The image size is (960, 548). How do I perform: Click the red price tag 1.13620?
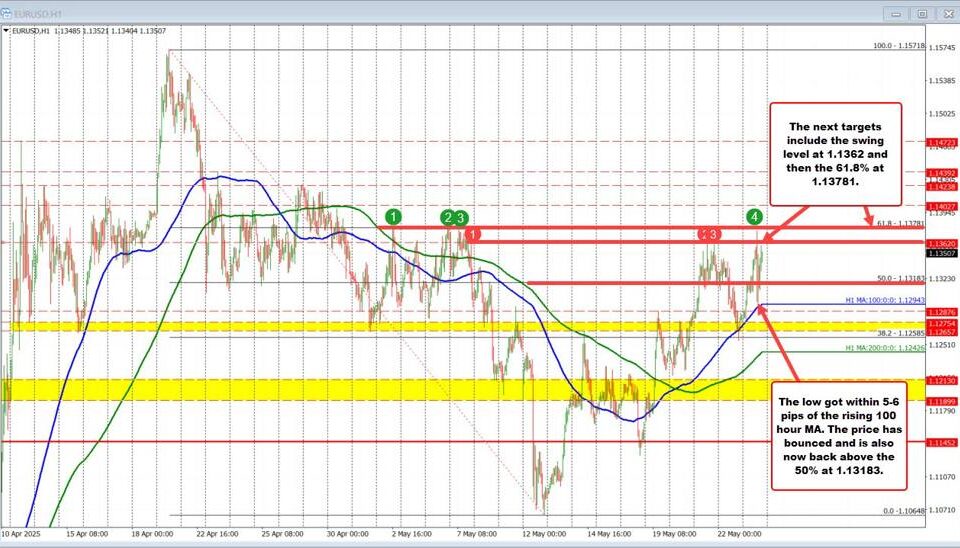[x=942, y=243]
